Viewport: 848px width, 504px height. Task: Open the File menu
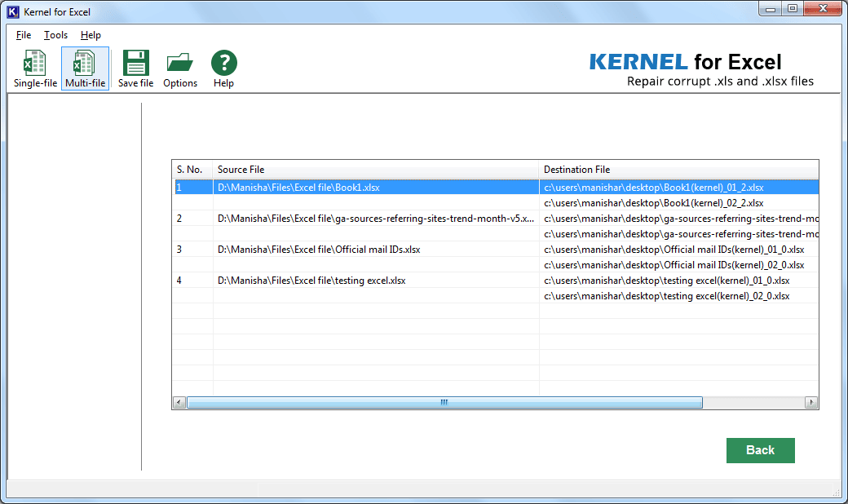(x=24, y=35)
